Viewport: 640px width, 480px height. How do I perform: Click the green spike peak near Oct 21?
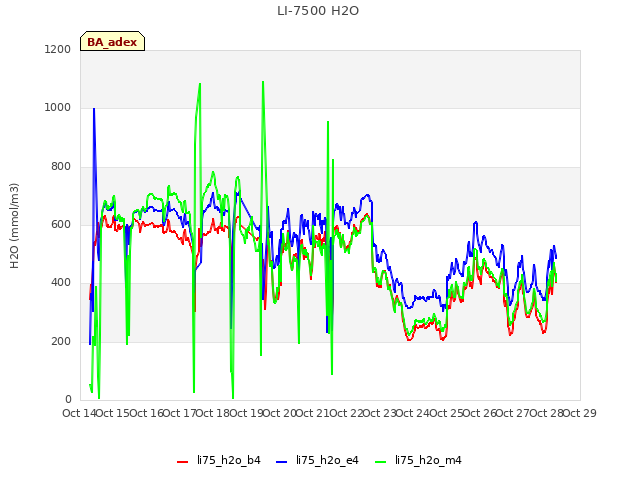pyautogui.click(x=328, y=122)
